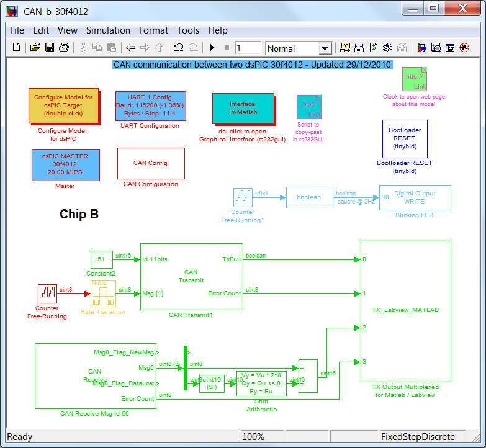The height and width of the screenshot is (448, 486).
Task: Click the Blinking LED block label
Action: tap(415, 215)
